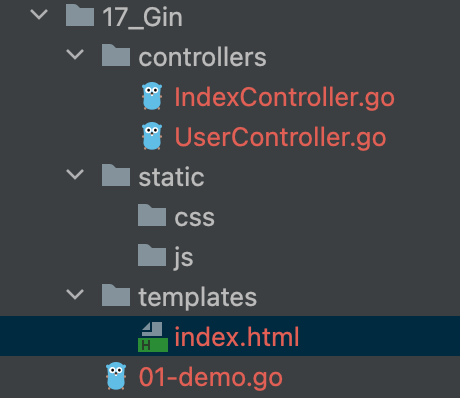The height and width of the screenshot is (398, 460).
Task: Select the css folder label
Action: [x=194, y=218]
